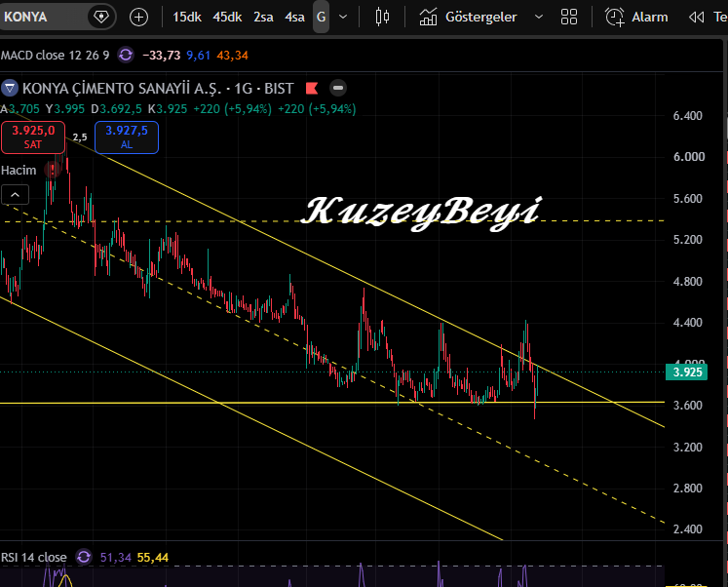Click the purple refresh icon beside MACD
This screenshot has height=587, width=728.
(126, 56)
